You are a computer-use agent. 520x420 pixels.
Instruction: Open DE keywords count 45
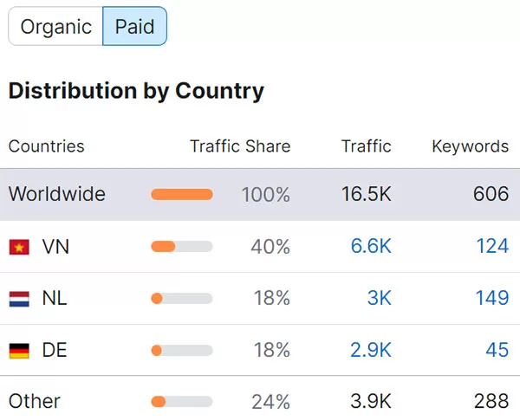pos(497,350)
